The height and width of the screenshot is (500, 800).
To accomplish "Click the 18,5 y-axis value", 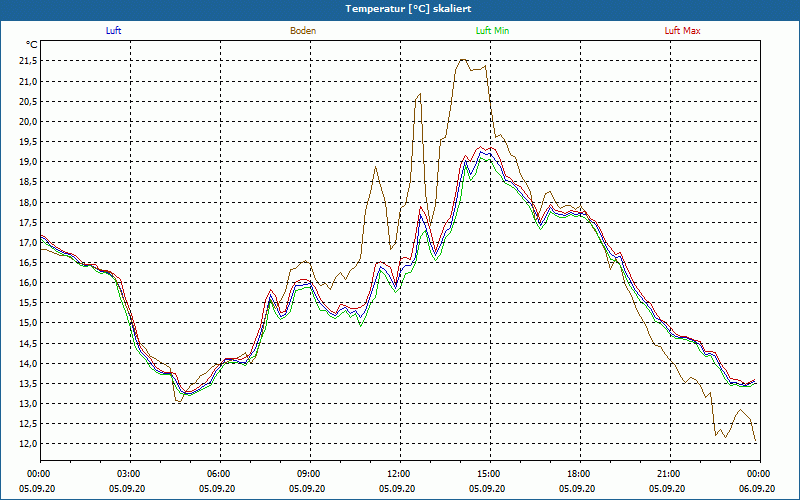I will (28, 182).
